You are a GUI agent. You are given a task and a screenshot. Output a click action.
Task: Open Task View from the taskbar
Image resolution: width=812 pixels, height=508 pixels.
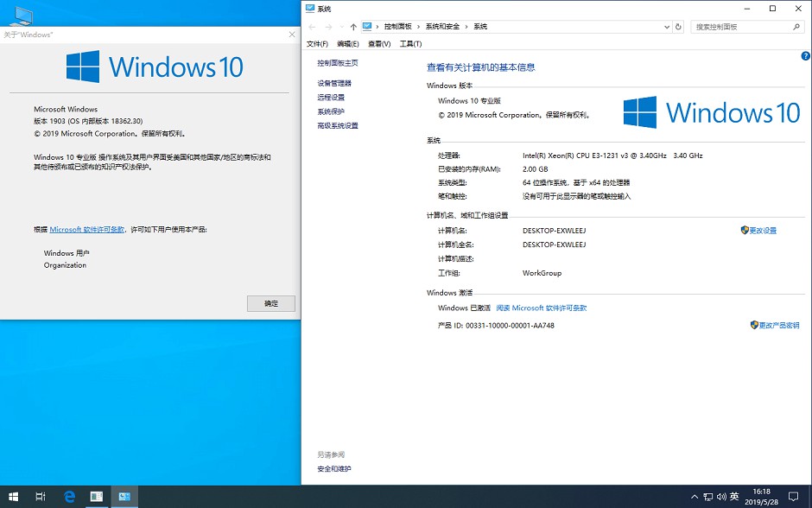40,497
